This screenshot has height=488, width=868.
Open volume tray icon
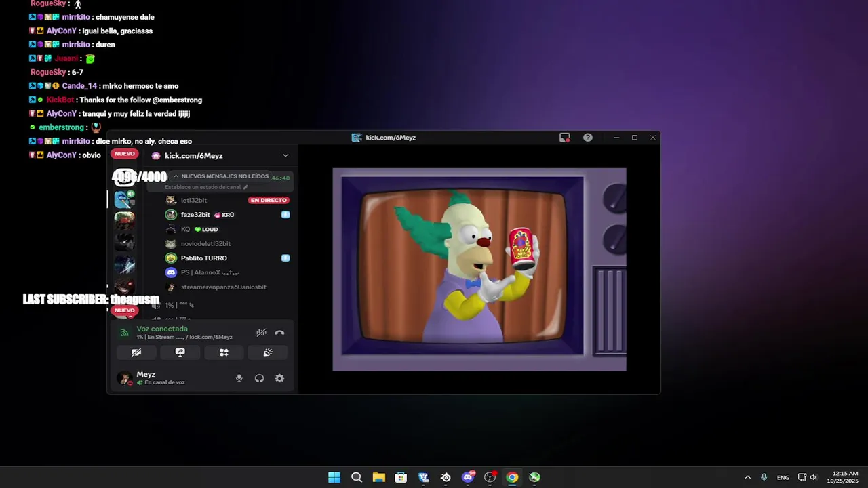click(813, 477)
